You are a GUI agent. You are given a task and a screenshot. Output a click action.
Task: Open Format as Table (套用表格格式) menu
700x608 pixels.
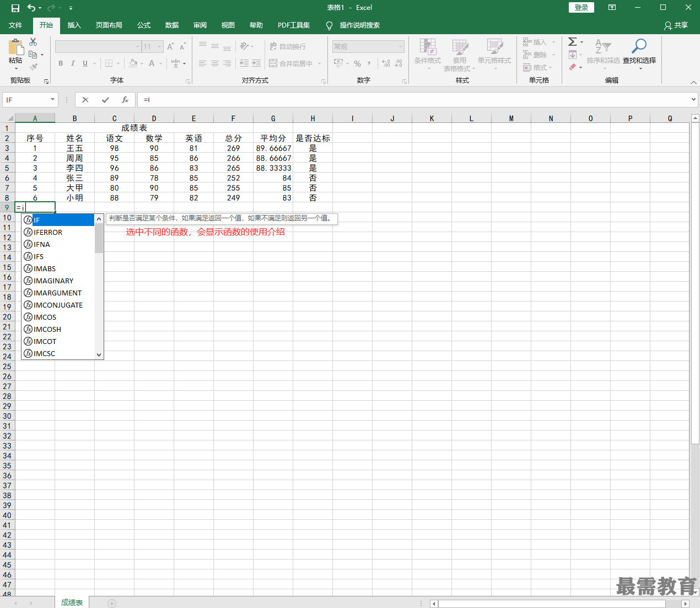pos(459,54)
